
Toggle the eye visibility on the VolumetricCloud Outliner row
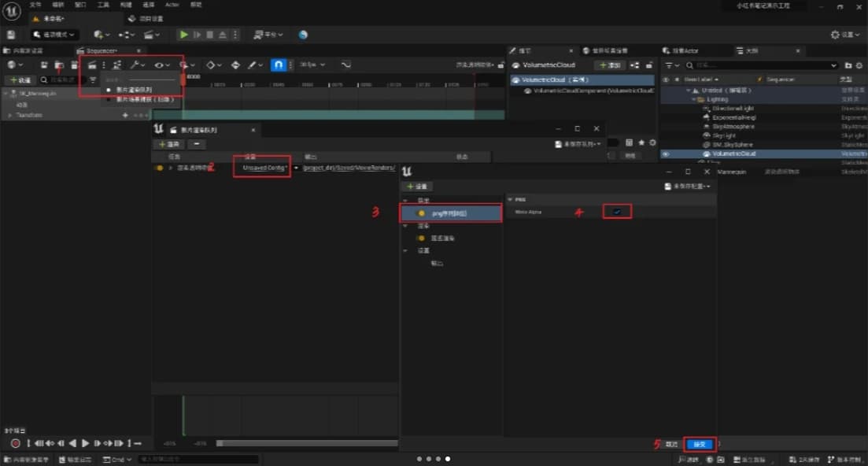(666, 153)
